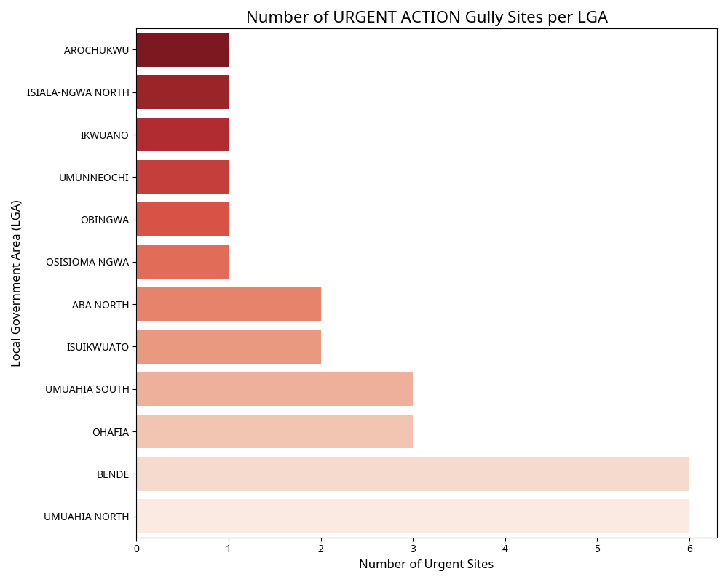This screenshot has width=728, height=582.
Task: Click the BENDE bar
Action: 413,474
